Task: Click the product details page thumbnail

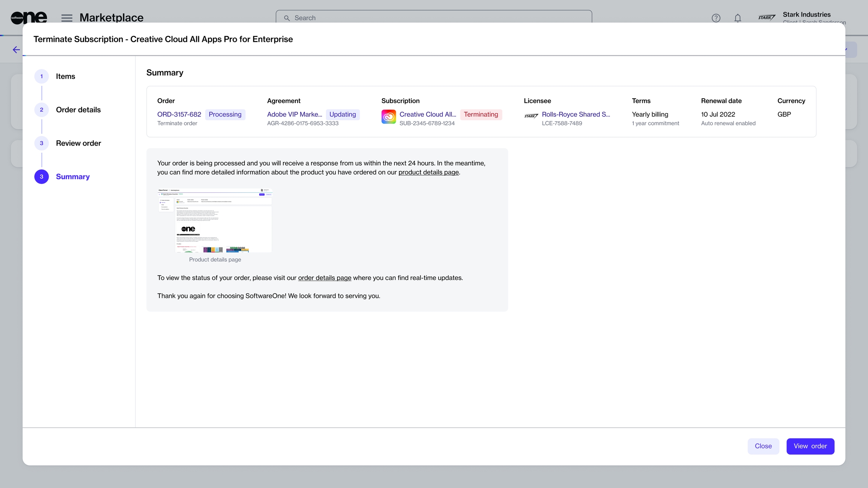Action: [215, 220]
